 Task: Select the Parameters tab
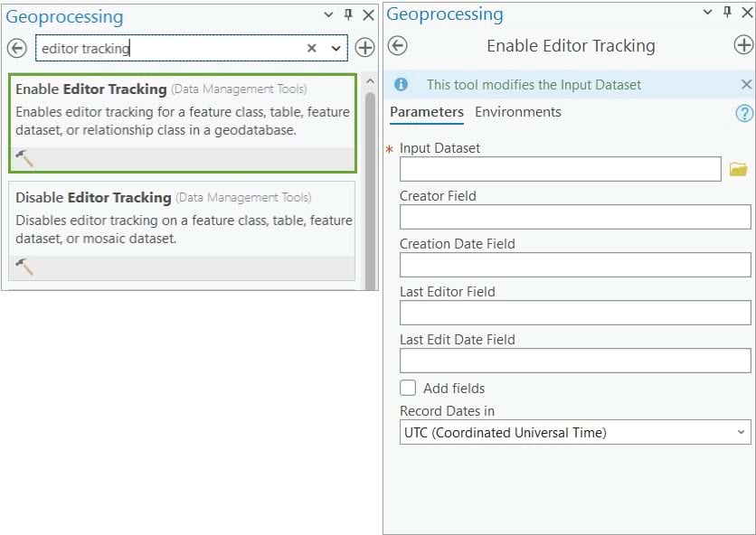pos(426,112)
